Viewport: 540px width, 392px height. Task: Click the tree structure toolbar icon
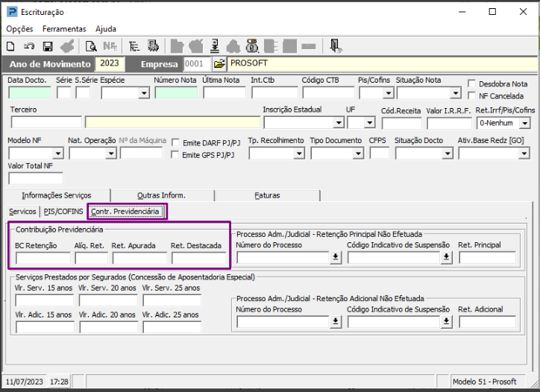[134, 46]
